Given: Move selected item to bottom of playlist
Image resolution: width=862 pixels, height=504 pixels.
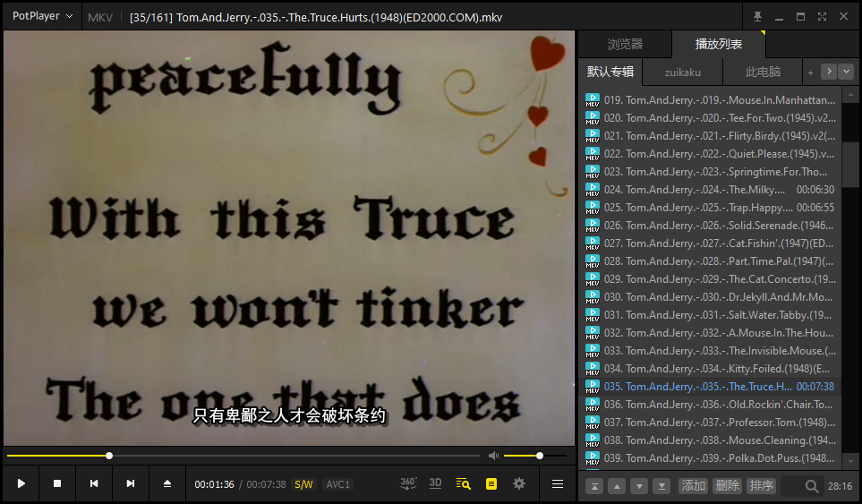Looking at the screenshot, I should (661, 486).
